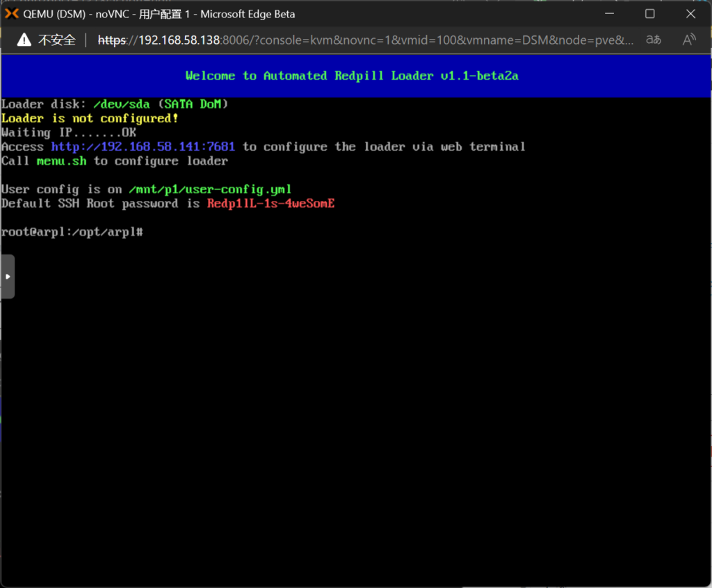This screenshot has width=712, height=588.
Task: Minimize the noVNC browser window
Action: click(x=610, y=14)
